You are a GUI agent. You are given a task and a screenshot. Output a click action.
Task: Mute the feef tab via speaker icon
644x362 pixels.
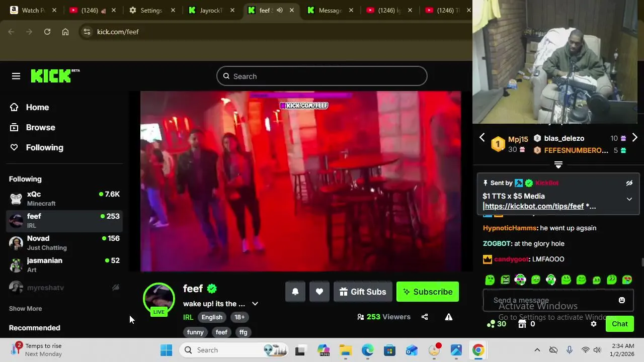[280, 10]
